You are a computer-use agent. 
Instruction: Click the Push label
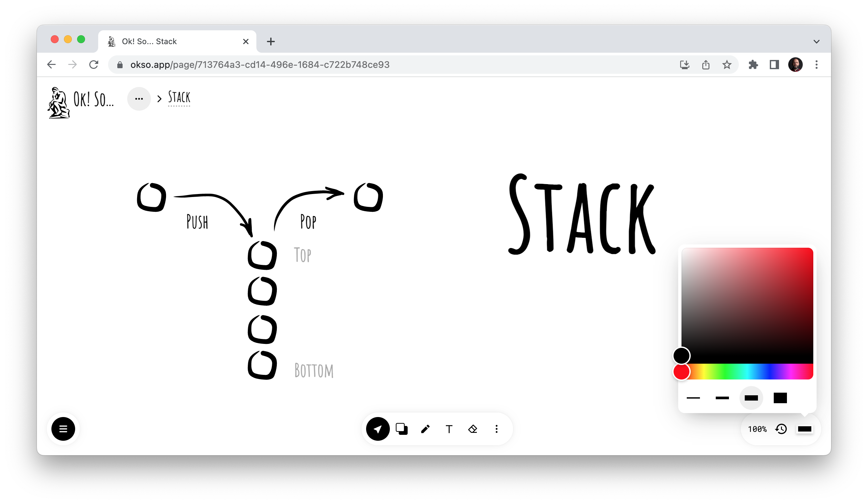[197, 221]
